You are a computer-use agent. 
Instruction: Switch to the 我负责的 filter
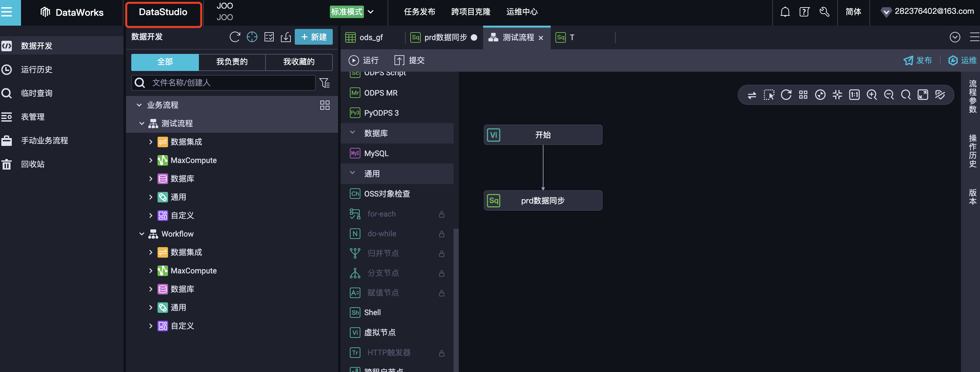coord(232,62)
